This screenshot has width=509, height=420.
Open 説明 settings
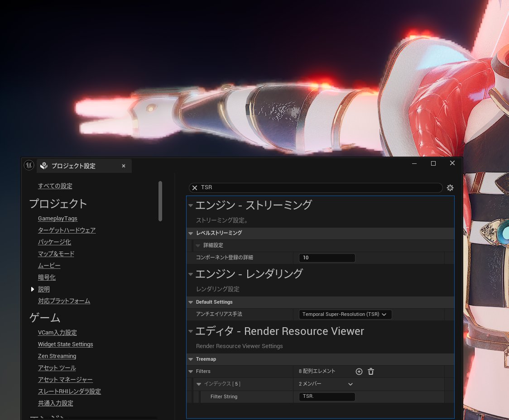(44, 289)
